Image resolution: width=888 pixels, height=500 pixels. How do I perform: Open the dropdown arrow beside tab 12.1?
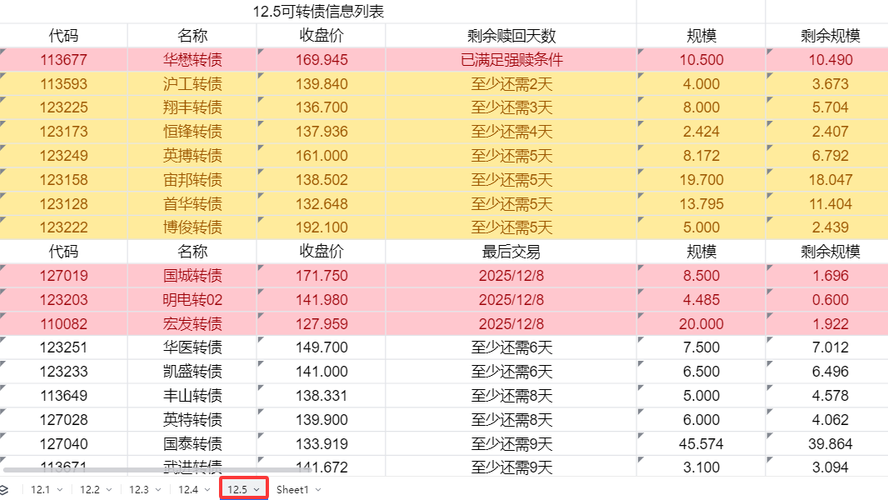pyautogui.click(x=59, y=490)
